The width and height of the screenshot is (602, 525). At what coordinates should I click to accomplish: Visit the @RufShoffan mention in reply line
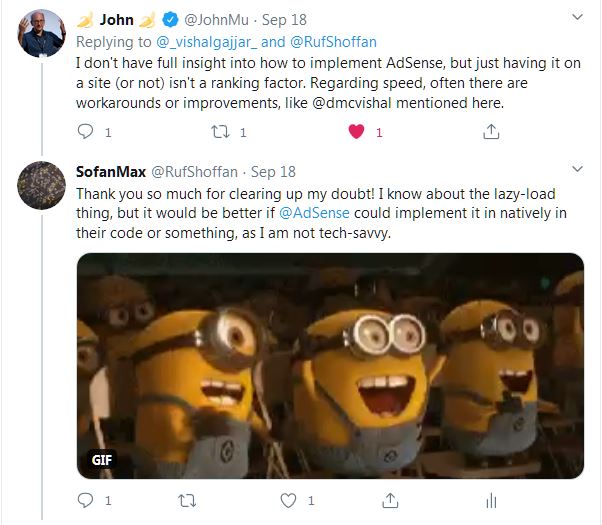point(333,41)
